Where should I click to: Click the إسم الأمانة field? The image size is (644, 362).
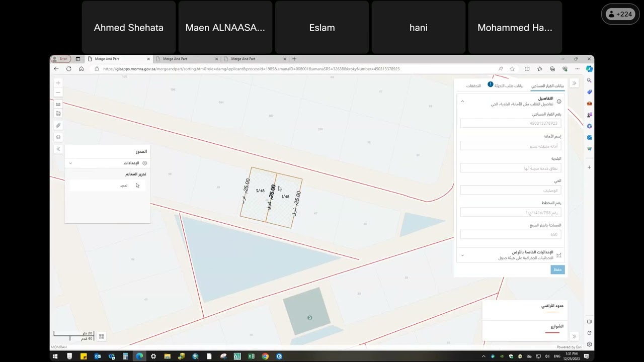pyautogui.click(x=510, y=146)
